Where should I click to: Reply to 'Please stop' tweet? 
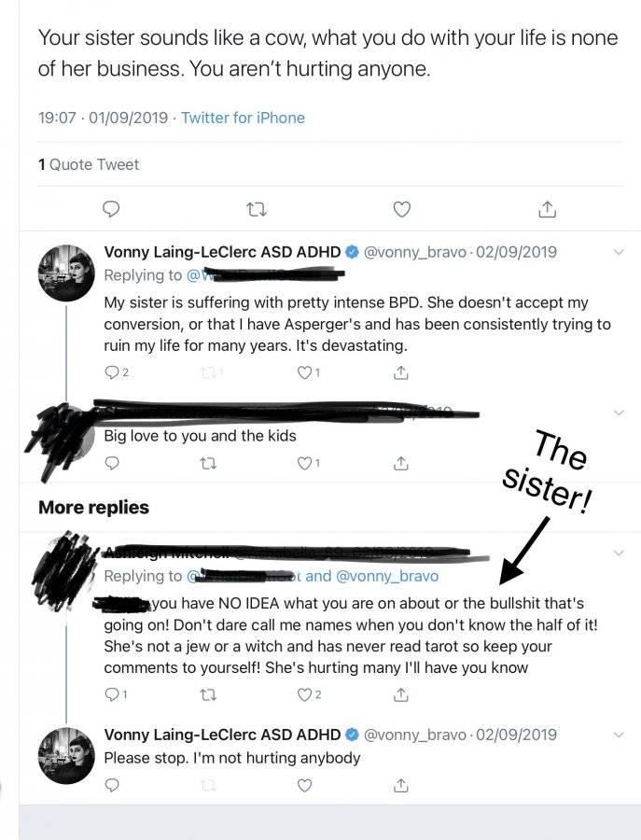(111, 785)
